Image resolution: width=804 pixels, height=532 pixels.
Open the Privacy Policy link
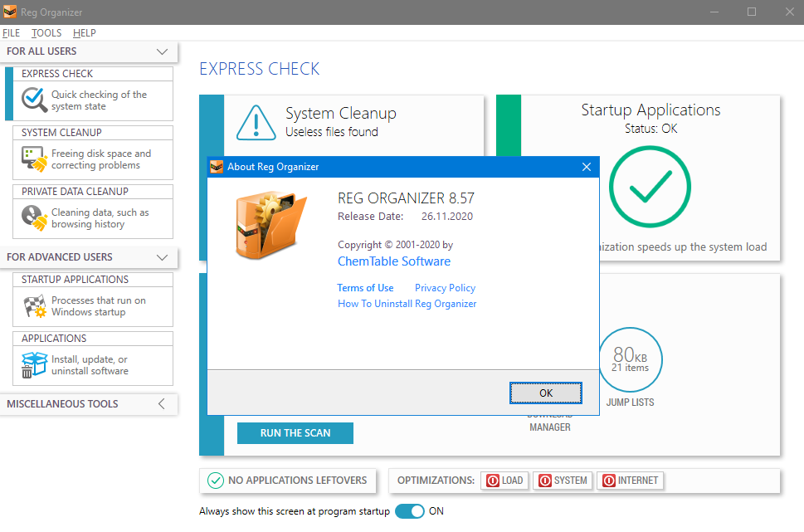click(x=445, y=288)
